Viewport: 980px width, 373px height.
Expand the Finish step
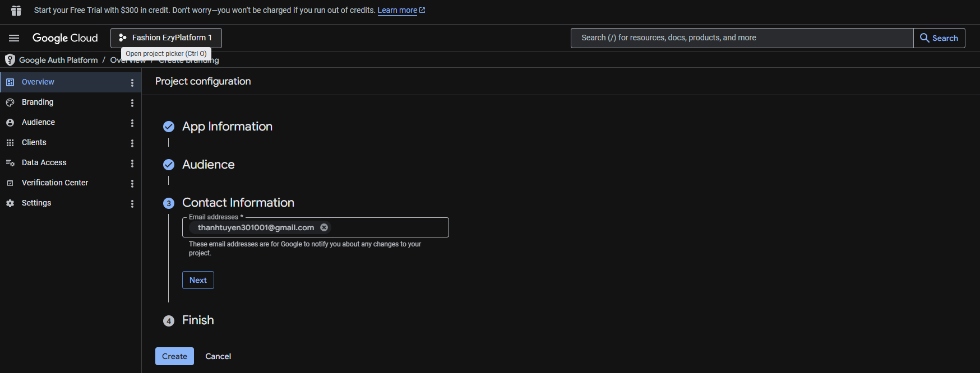[x=198, y=320]
